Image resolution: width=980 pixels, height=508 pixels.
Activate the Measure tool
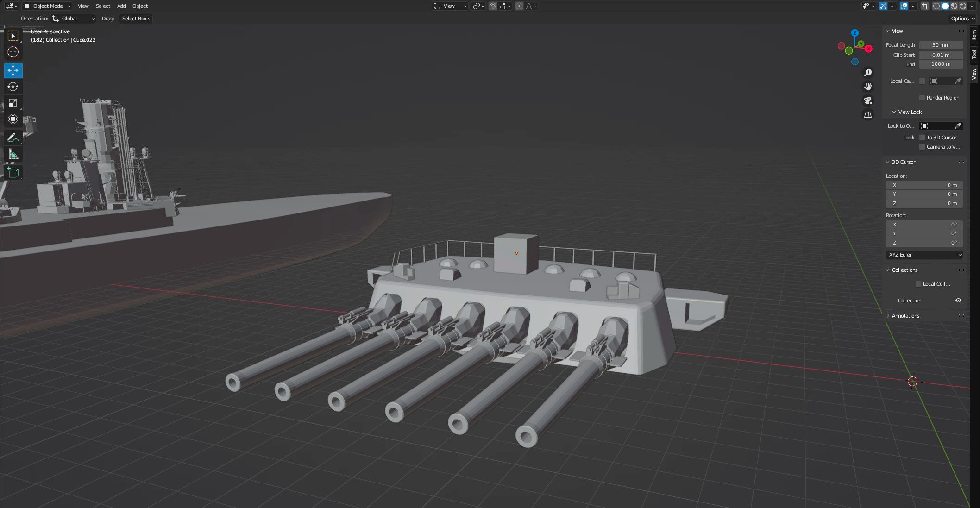[13, 154]
